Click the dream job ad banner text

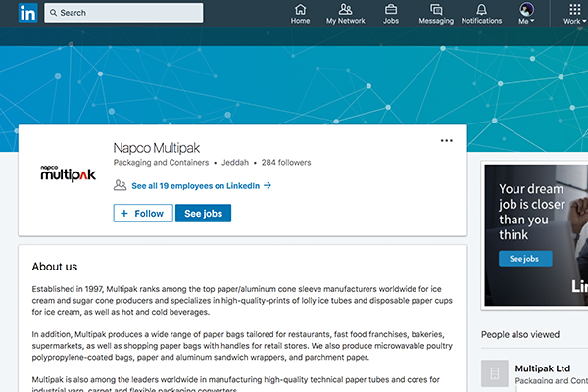pos(531,212)
